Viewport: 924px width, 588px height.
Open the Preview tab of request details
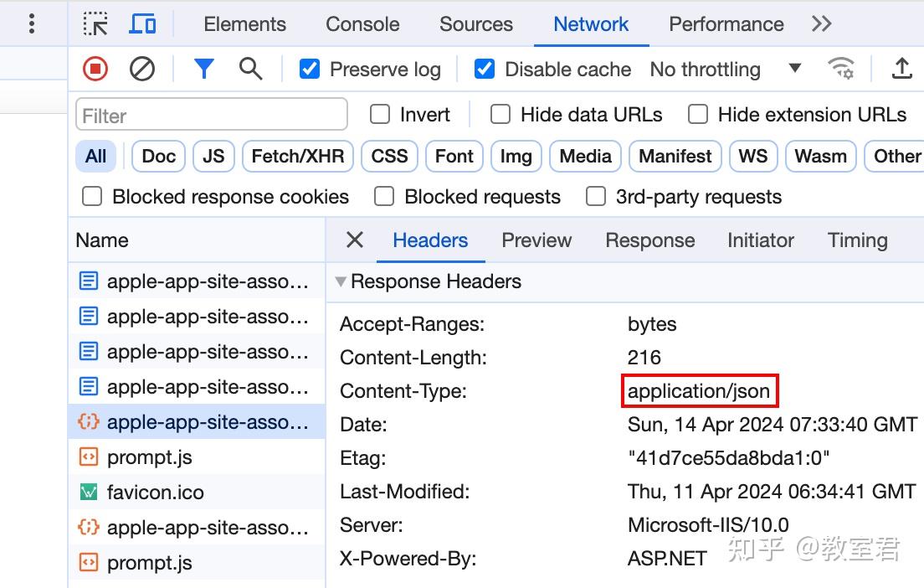pos(536,240)
